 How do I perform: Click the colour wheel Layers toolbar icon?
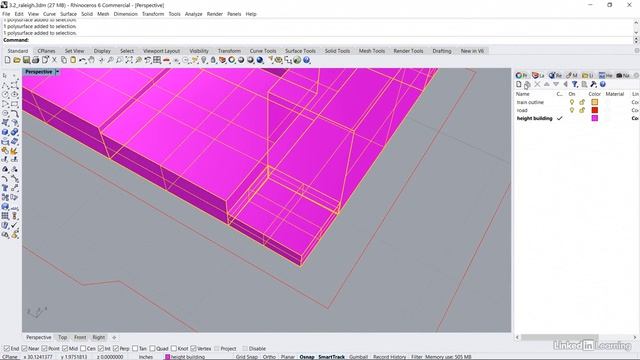pos(231,60)
